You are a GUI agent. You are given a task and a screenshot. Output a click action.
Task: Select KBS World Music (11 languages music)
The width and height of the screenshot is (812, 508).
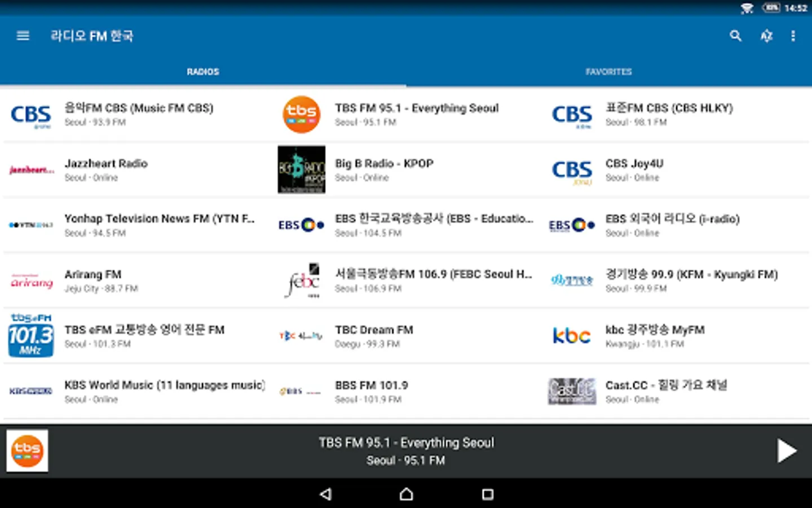[x=165, y=385]
